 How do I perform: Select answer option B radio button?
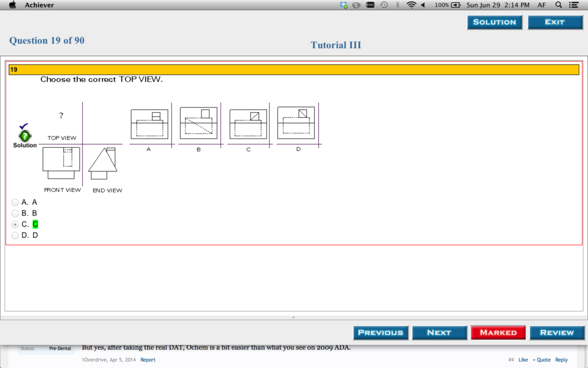[15, 213]
